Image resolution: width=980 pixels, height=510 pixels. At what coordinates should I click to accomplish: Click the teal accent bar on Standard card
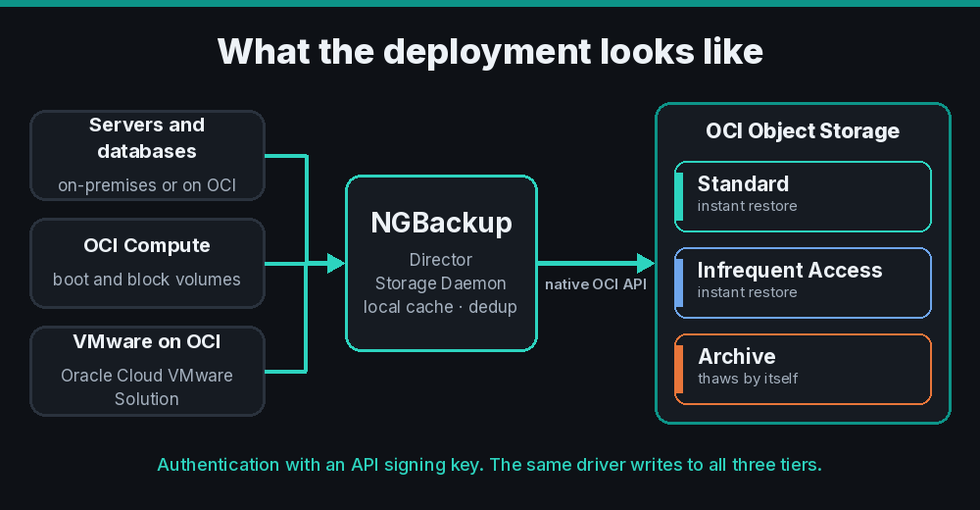tap(679, 196)
